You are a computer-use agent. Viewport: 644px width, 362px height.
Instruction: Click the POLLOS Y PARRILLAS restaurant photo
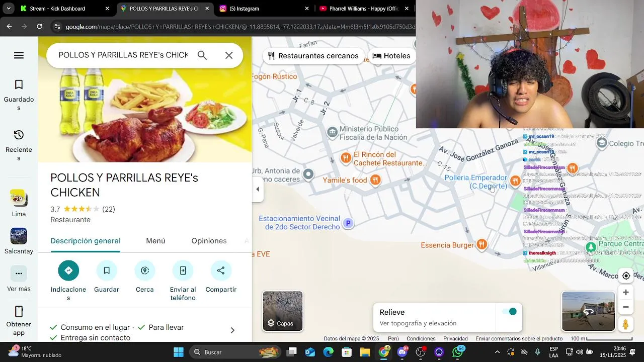click(145, 116)
